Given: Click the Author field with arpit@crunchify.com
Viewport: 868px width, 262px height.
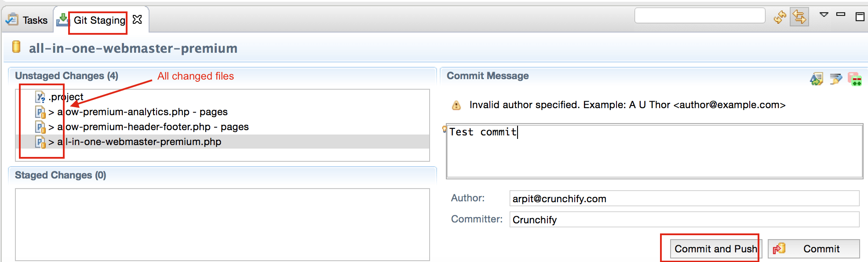Looking at the screenshot, I should [x=684, y=198].
